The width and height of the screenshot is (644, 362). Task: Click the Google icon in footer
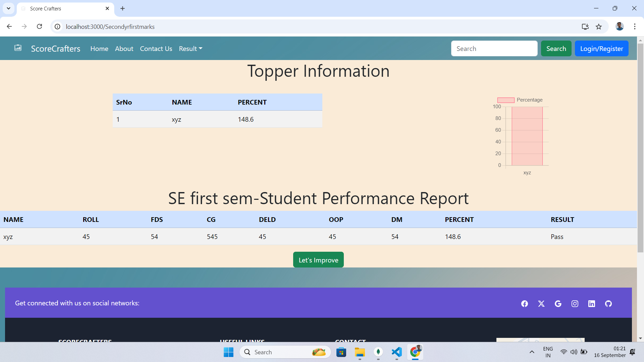(558, 304)
